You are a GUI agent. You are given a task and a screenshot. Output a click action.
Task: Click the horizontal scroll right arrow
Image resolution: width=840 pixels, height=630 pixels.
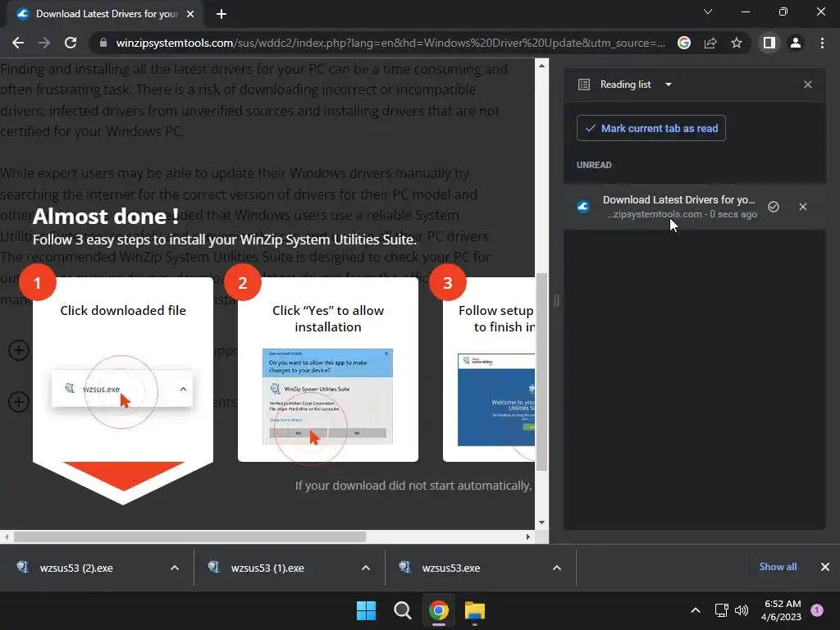(x=528, y=536)
